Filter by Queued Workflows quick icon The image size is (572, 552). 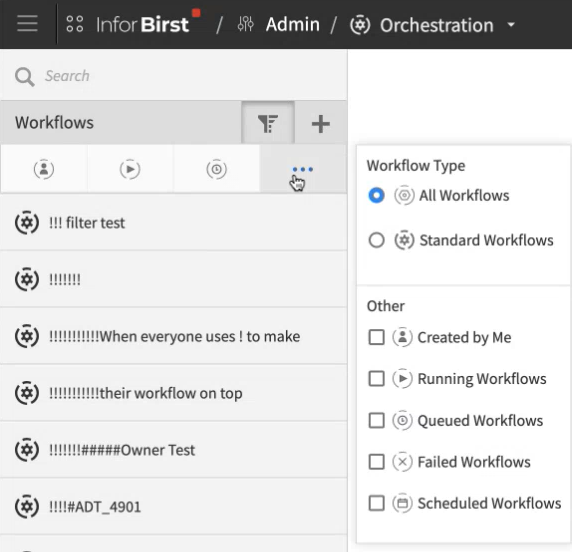[x=216, y=169]
